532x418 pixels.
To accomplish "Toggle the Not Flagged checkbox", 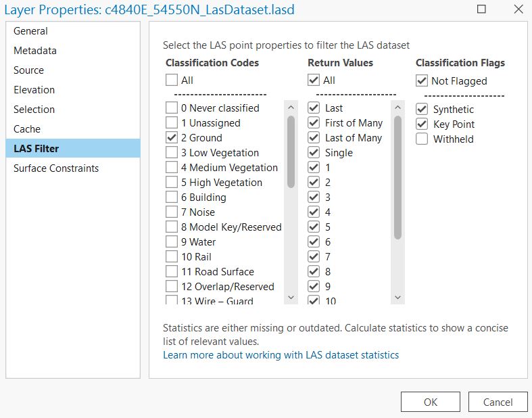I will click(422, 81).
